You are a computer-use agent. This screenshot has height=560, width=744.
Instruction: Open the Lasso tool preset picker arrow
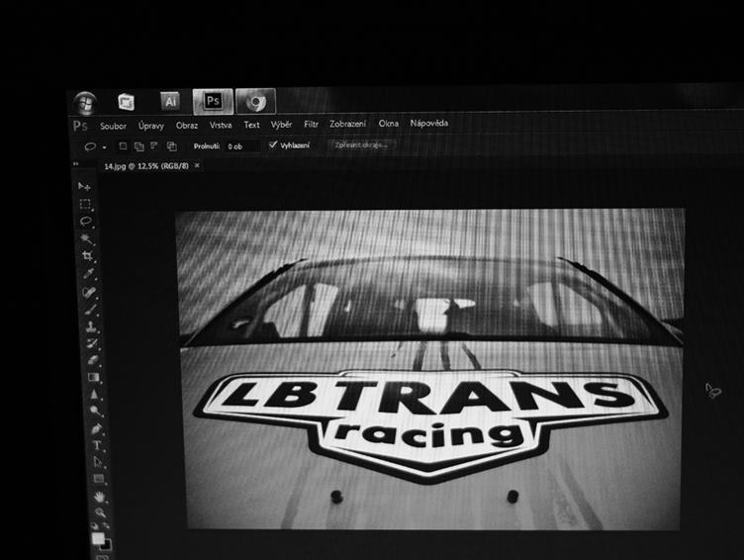pyautogui.click(x=105, y=147)
